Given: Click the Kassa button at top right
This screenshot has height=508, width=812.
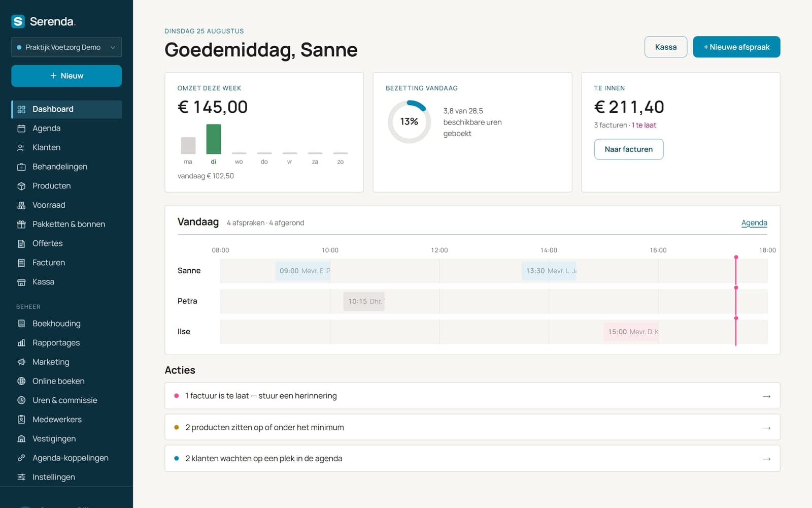Looking at the screenshot, I should [x=666, y=47].
